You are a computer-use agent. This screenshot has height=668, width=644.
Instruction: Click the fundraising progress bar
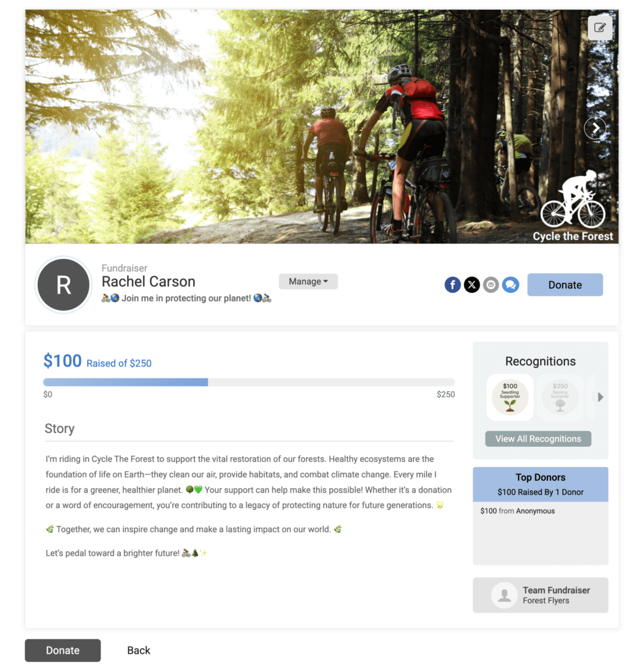249,382
